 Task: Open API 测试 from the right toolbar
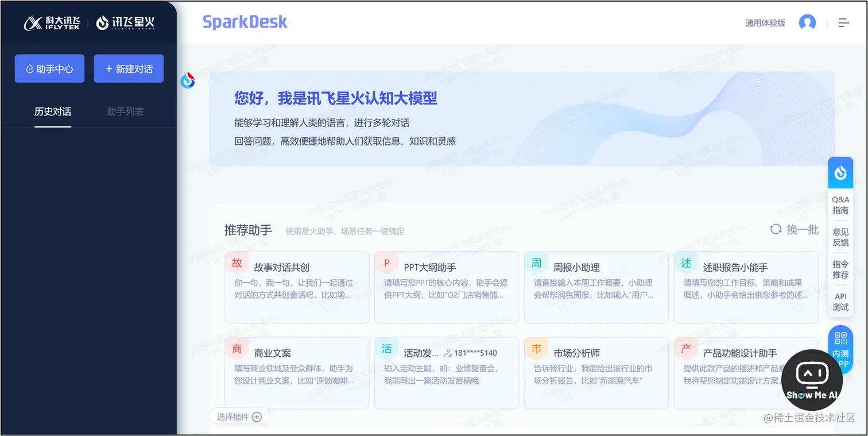(840, 302)
